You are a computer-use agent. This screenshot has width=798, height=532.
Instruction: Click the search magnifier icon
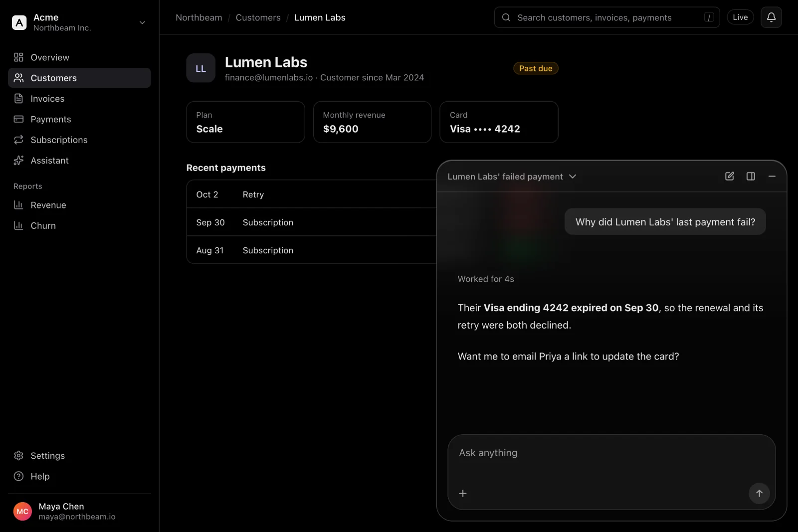point(506,17)
